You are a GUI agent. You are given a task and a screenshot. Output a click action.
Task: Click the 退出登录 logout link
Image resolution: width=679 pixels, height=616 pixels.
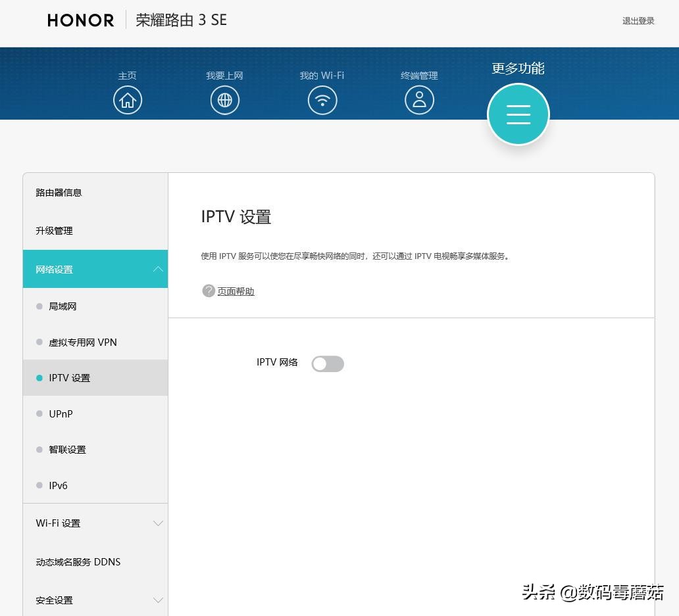tap(638, 20)
